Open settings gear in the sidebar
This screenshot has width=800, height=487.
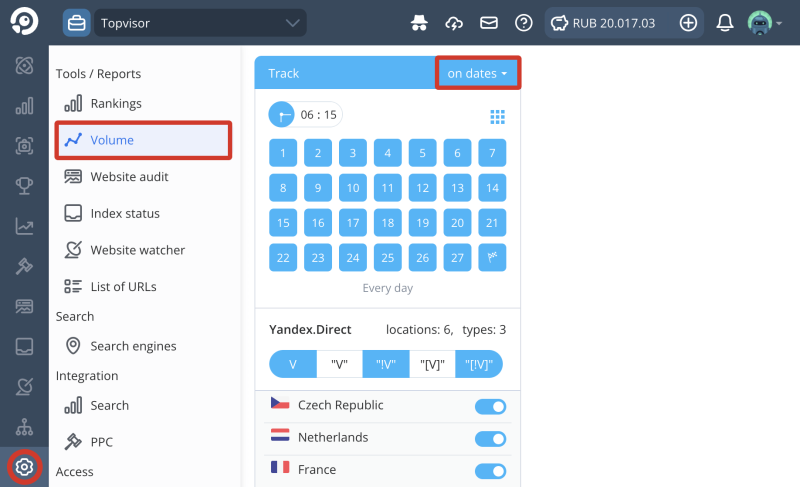pos(24,467)
